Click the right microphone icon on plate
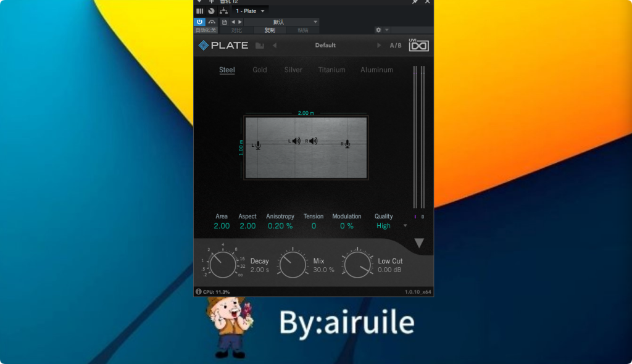Viewport: 632px width, 364px height. click(x=347, y=144)
